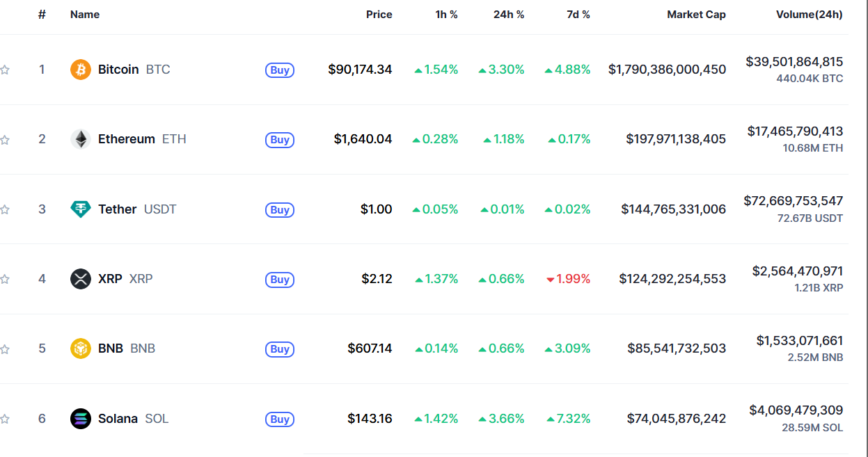Click the XRP logo icon

coord(81,279)
